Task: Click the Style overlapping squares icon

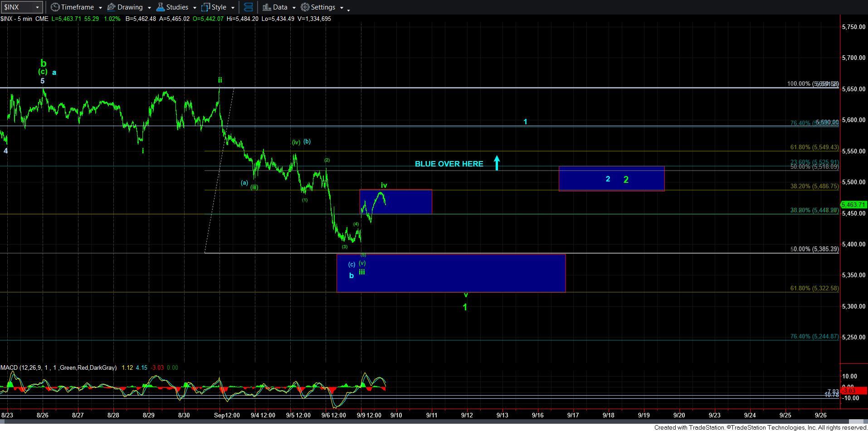Action: pos(205,7)
